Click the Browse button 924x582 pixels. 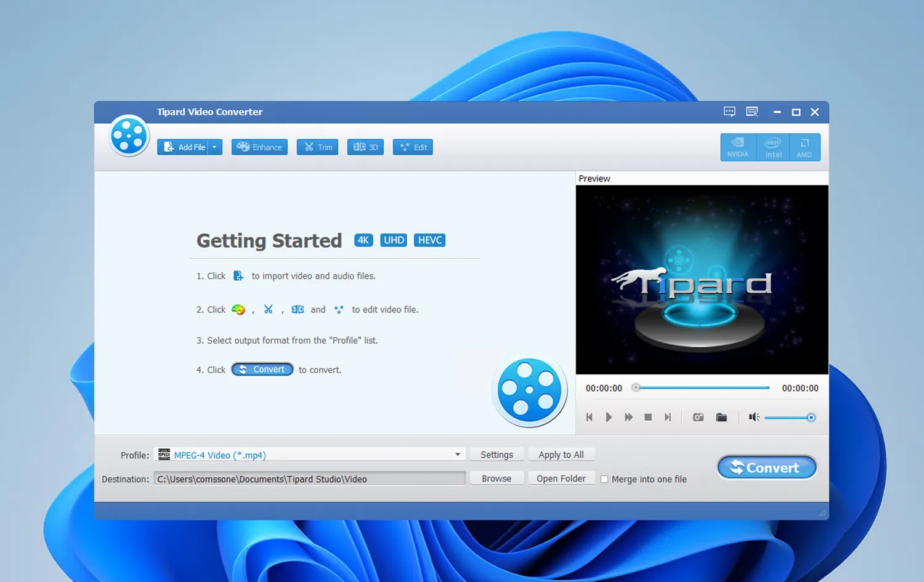pyautogui.click(x=496, y=479)
